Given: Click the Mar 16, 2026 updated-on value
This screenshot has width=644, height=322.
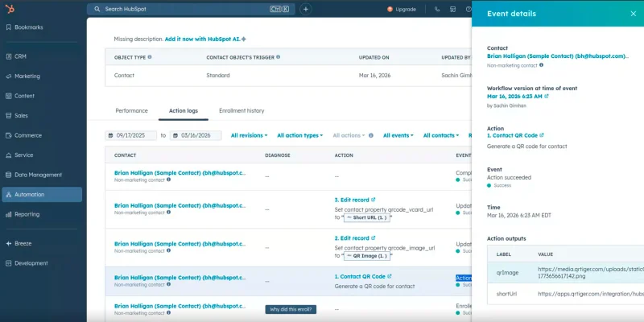Looking at the screenshot, I should pos(374,76).
